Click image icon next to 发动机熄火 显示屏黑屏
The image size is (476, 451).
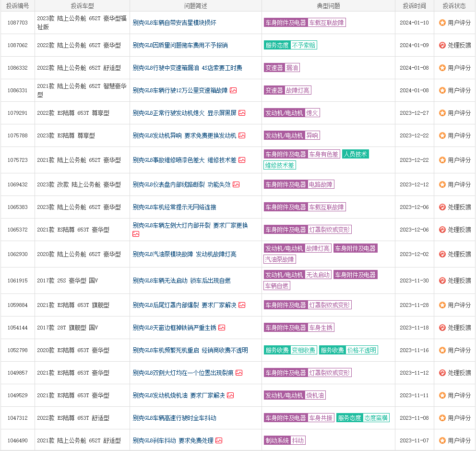pos(242,113)
